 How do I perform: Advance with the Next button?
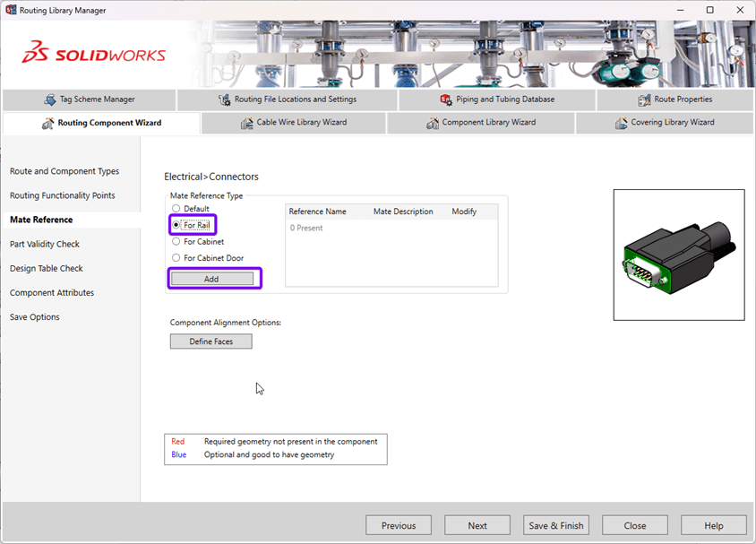(x=477, y=525)
